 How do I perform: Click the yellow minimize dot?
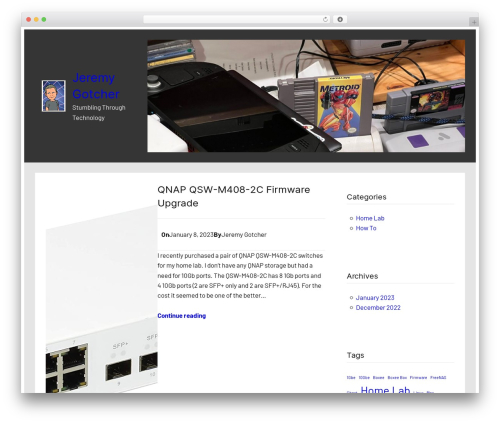point(36,19)
